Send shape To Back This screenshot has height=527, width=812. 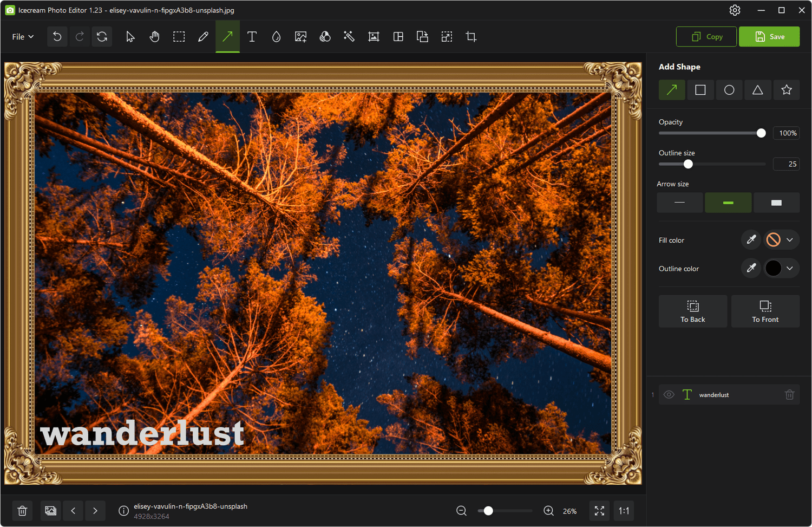click(693, 311)
